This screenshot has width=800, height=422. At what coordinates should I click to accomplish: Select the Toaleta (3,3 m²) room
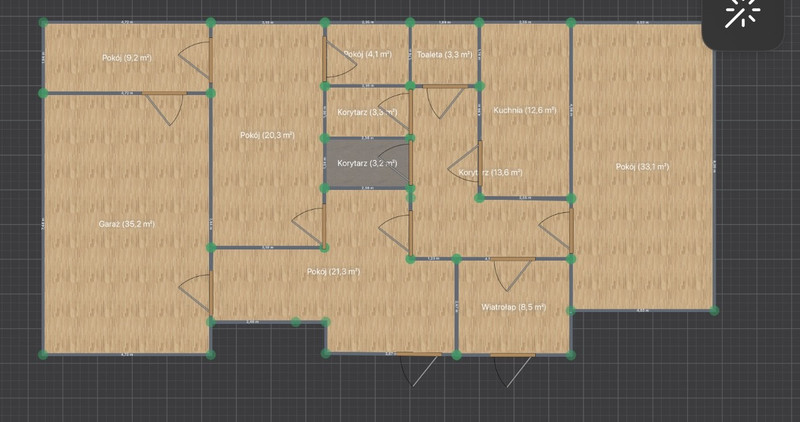444,54
